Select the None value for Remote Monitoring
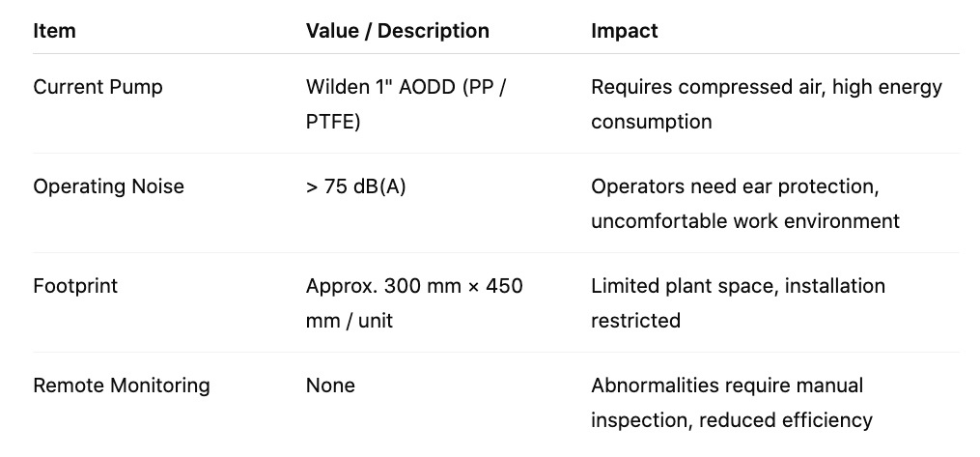 330,386
